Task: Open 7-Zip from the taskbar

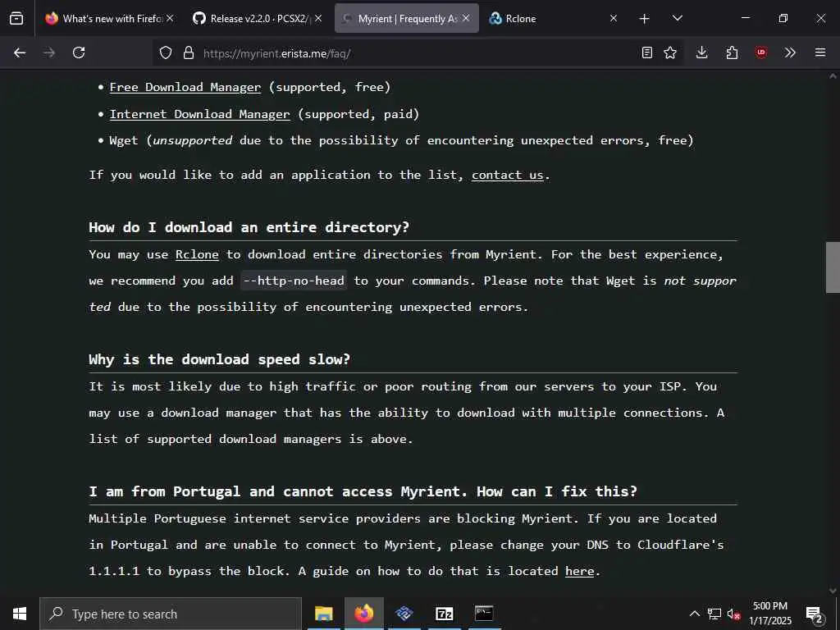Action: pyautogui.click(x=444, y=614)
